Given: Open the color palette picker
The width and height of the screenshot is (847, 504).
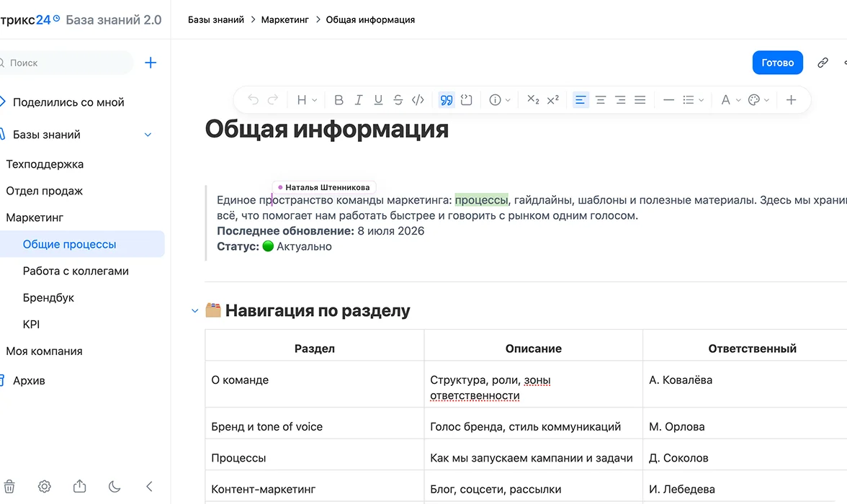Looking at the screenshot, I should click(x=758, y=100).
